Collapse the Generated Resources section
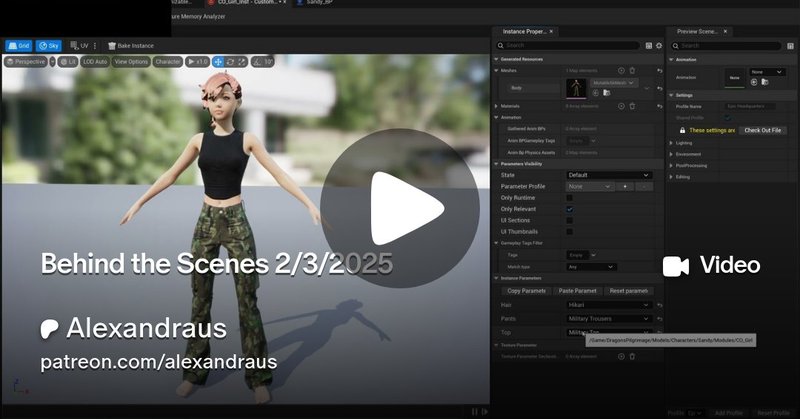Image resolution: width=800 pixels, height=419 pixels. click(x=496, y=59)
